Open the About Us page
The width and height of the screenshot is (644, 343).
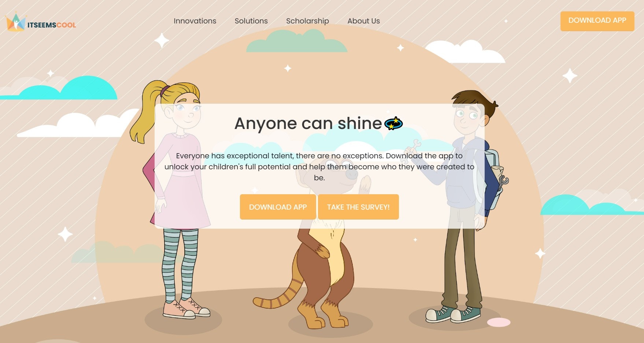363,21
